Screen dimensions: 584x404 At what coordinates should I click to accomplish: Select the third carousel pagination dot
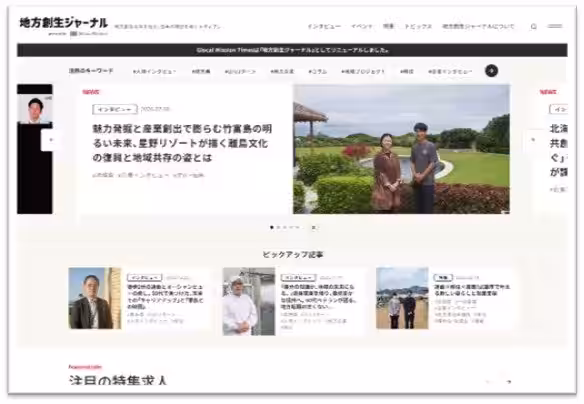pos(285,227)
